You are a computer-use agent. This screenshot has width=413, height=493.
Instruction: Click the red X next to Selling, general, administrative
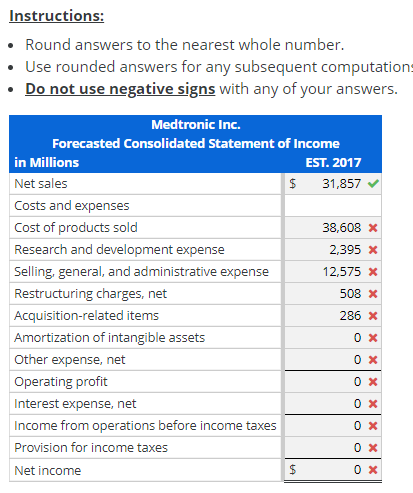click(373, 272)
